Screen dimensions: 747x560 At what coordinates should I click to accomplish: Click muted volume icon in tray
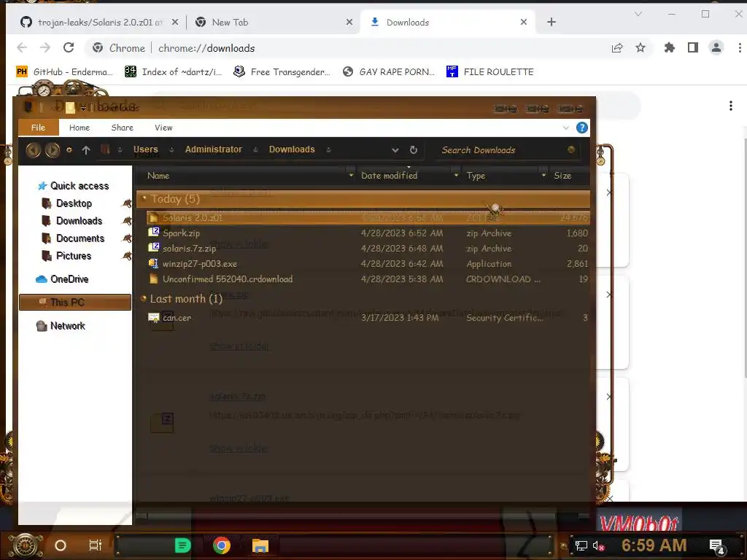click(x=598, y=546)
